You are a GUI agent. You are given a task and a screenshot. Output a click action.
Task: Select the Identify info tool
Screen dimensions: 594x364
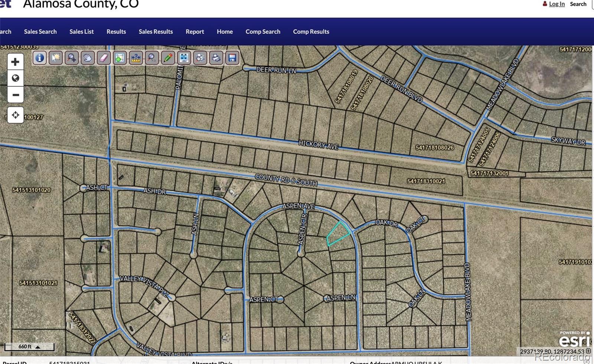(x=40, y=58)
